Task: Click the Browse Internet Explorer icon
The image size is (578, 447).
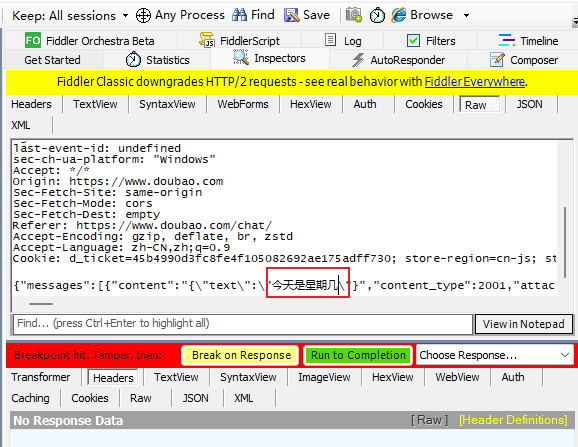Action: coord(399,15)
